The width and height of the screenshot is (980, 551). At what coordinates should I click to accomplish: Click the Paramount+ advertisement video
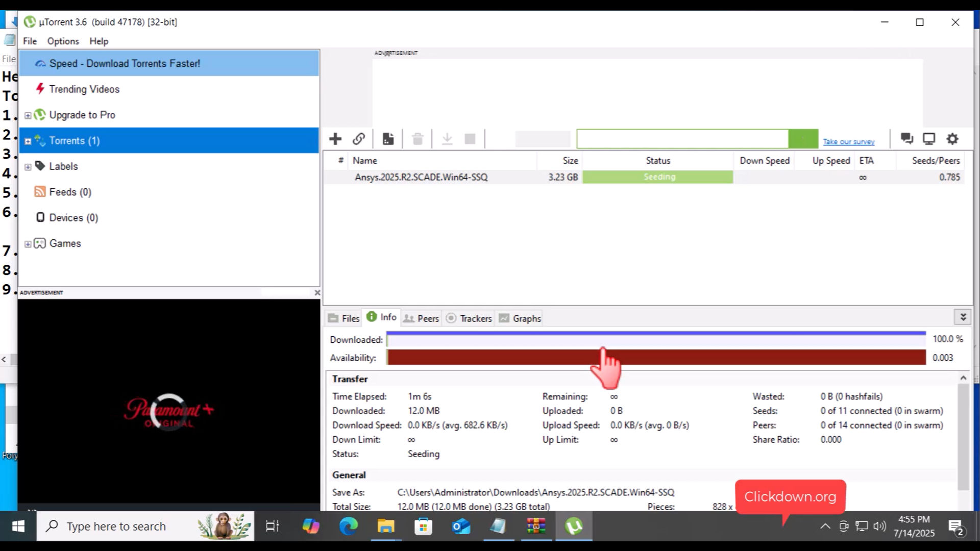pyautogui.click(x=169, y=404)
